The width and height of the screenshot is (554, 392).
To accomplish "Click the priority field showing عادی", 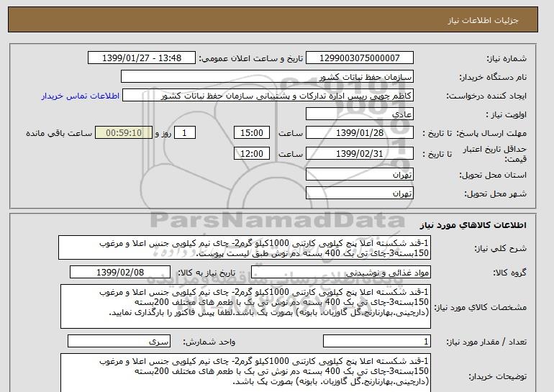I will [x=359, y=114].
